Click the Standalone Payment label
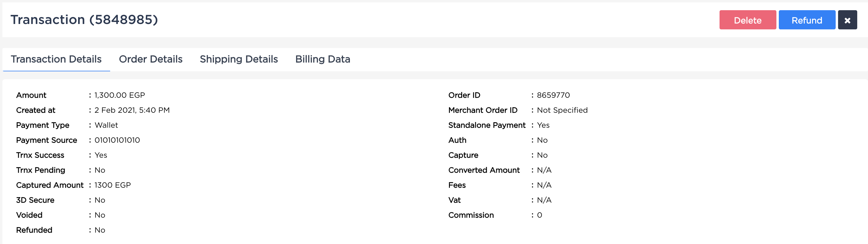Image resolution: width=868 pixels, height=244 pixels. coord(487,125)
